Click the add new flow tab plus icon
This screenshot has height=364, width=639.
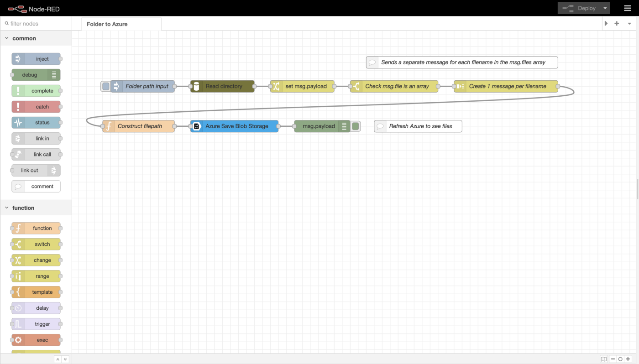point(617,23)
